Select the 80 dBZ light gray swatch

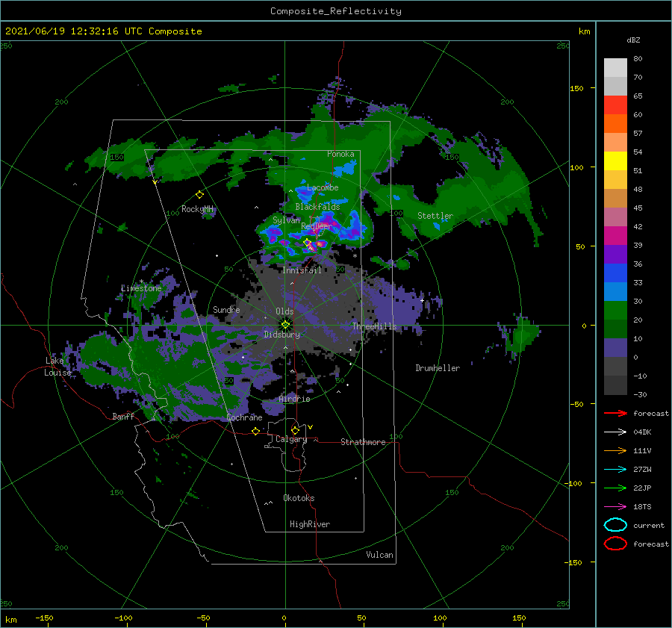click(615, 67)
